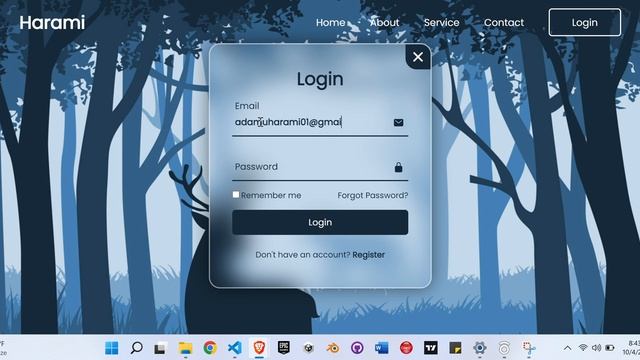Open GitHub Desktop on the taskbar
640x360 pixels.
click(x=357, y=348)
